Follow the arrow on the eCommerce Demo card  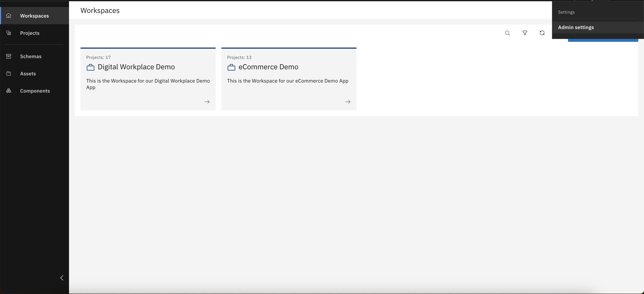(x=348, y=102)
